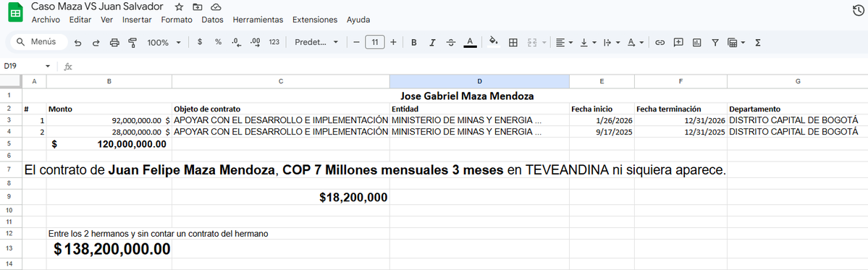Image resolution: width=868 pixels, height=270 pixels.
Task: Open the horizontal align dropdown
Action: coord(564,43)
